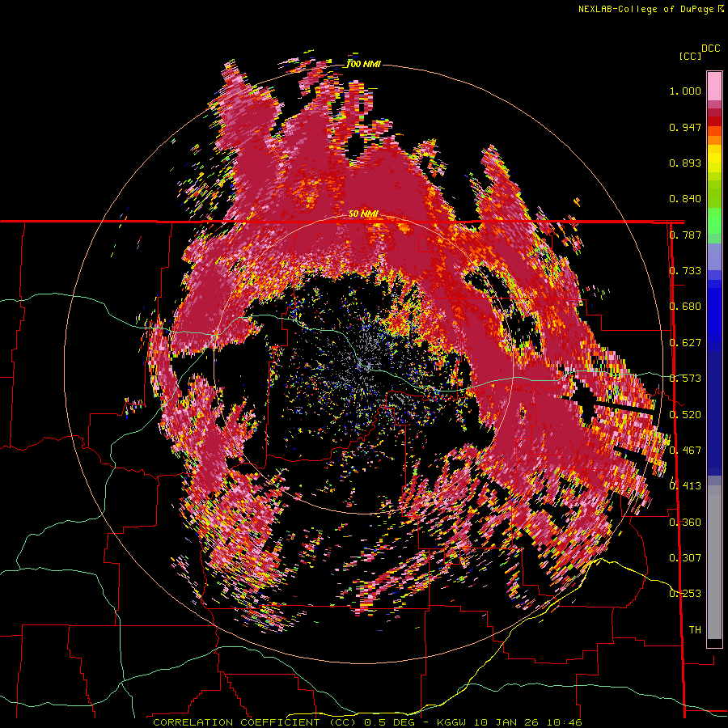
Task: Click the bright green band of the color scale
Action: 714,221
